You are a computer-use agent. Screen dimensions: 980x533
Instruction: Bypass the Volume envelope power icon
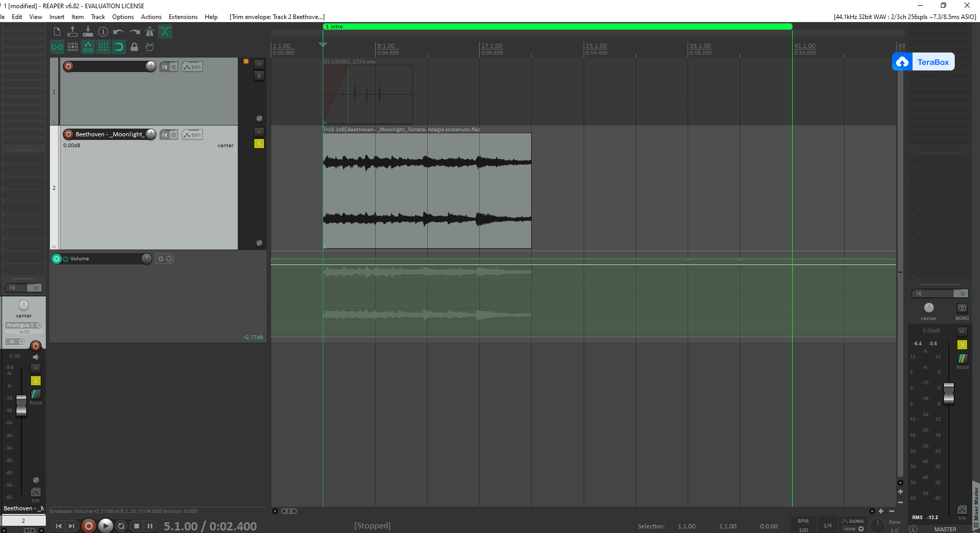(65, 259)
